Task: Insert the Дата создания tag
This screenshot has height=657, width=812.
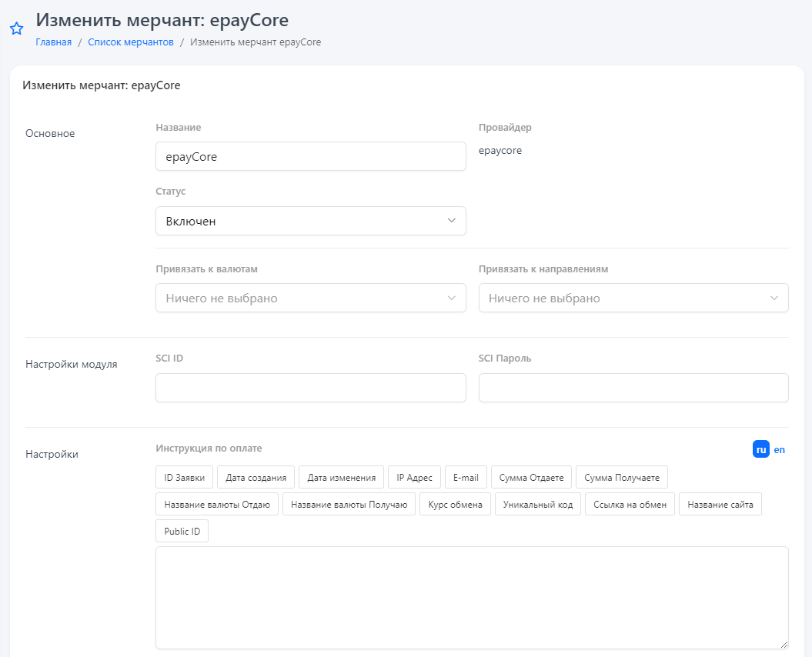Action: [256, 478]
